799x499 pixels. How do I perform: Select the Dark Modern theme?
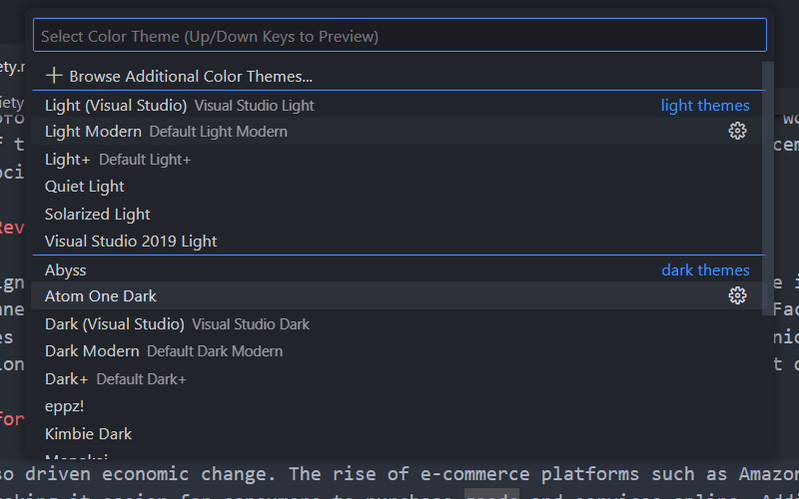(92, 351)
